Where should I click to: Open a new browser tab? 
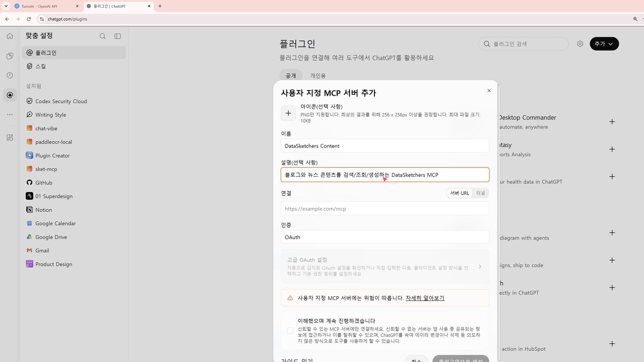(x=160, y=6)
